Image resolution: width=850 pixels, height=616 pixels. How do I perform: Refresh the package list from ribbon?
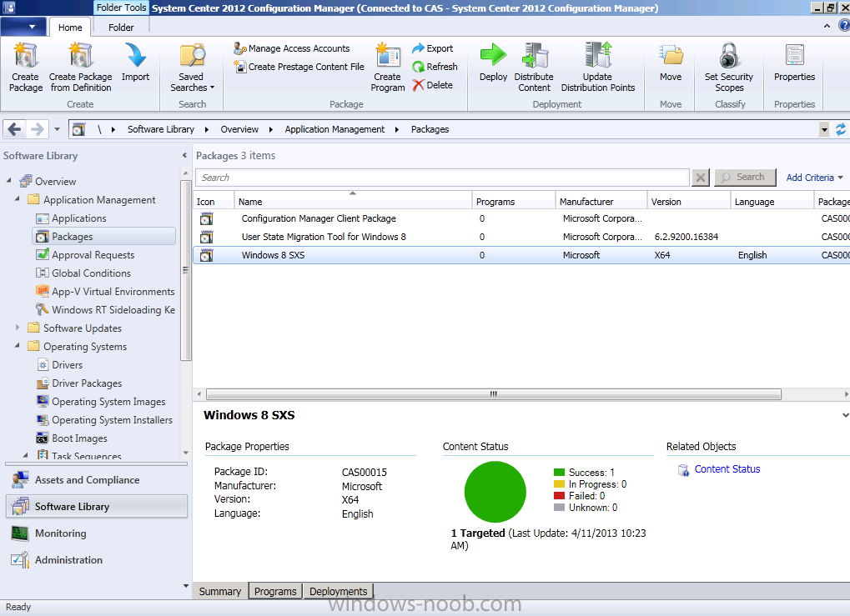[x=435, y=67]
